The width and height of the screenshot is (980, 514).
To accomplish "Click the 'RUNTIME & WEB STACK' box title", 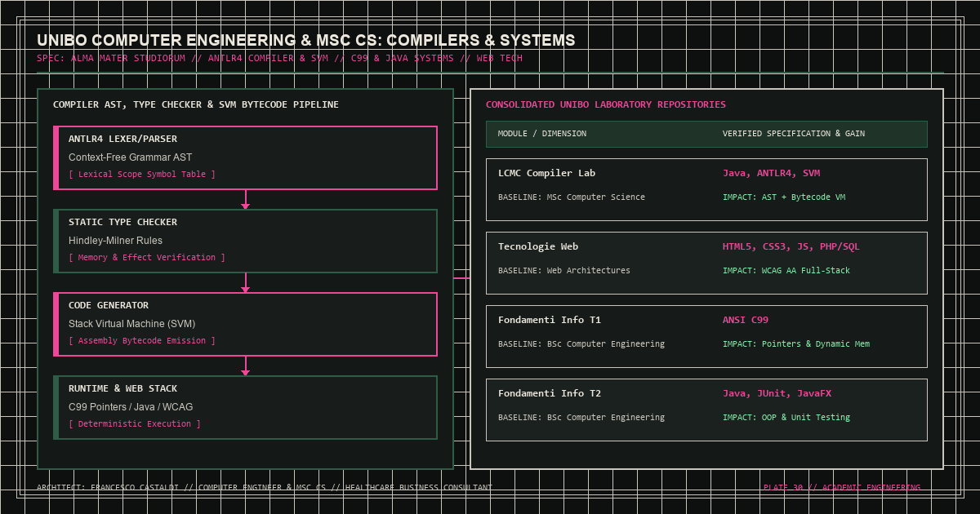I will (x=122, y=388).
